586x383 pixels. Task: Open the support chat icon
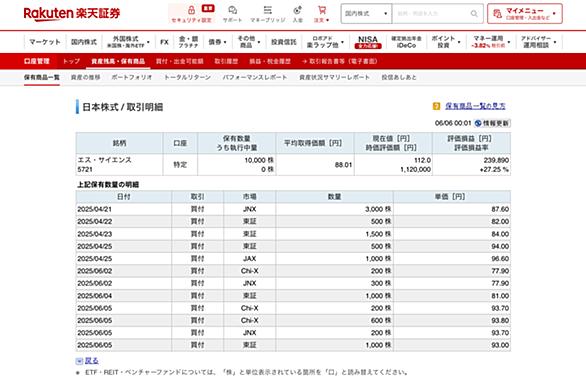click(x=232, y=10)
